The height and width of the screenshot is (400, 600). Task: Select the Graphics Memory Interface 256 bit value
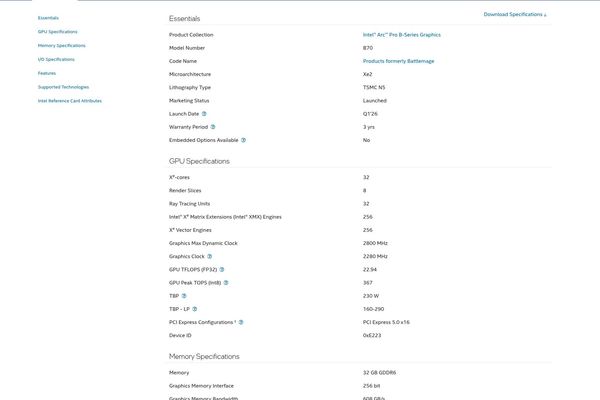pos(371,386)
